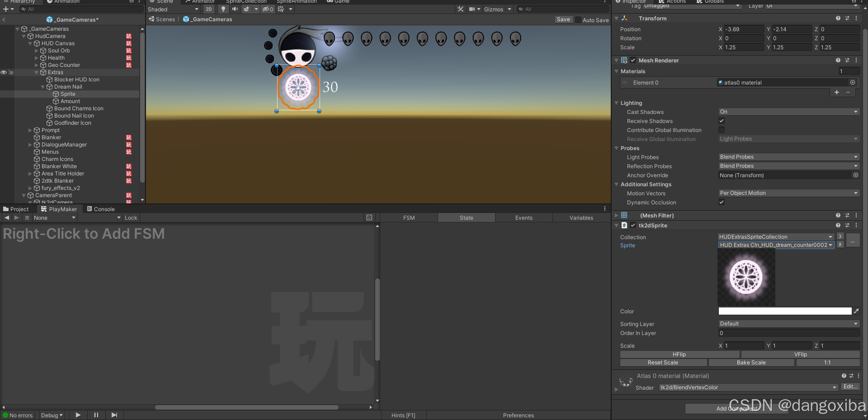This screenshot has height=420, width=868.
Task: Click PlayMaker icon beside Health row
Action: coord(129,58)
